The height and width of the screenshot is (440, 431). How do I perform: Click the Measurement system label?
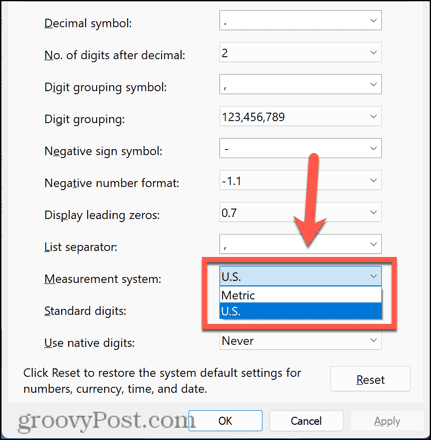click(x=103, y=279)
